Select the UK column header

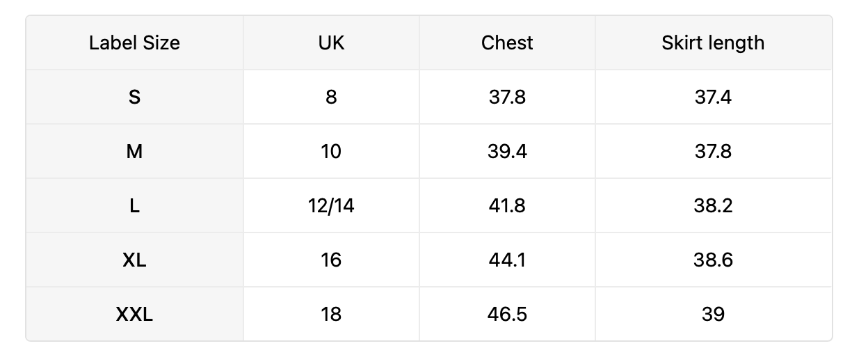coord(331,42)
